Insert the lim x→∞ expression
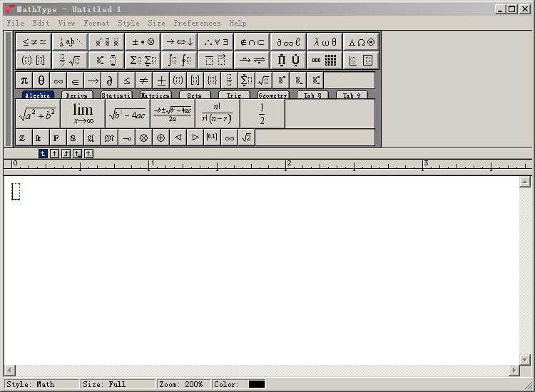Image resolution: width=535 pixels, height=392 pixels. coord(83,114)
